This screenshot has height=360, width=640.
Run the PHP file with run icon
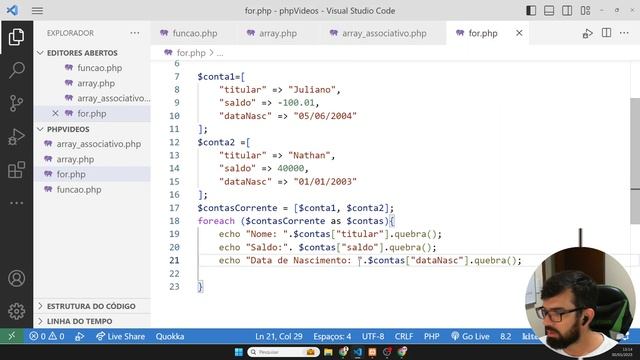point(587,33)
